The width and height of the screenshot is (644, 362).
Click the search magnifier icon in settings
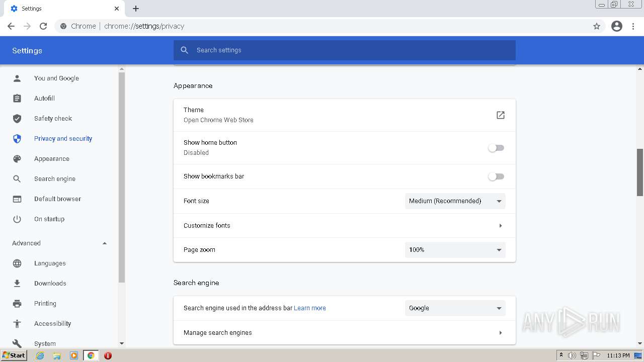pos(185,50)
